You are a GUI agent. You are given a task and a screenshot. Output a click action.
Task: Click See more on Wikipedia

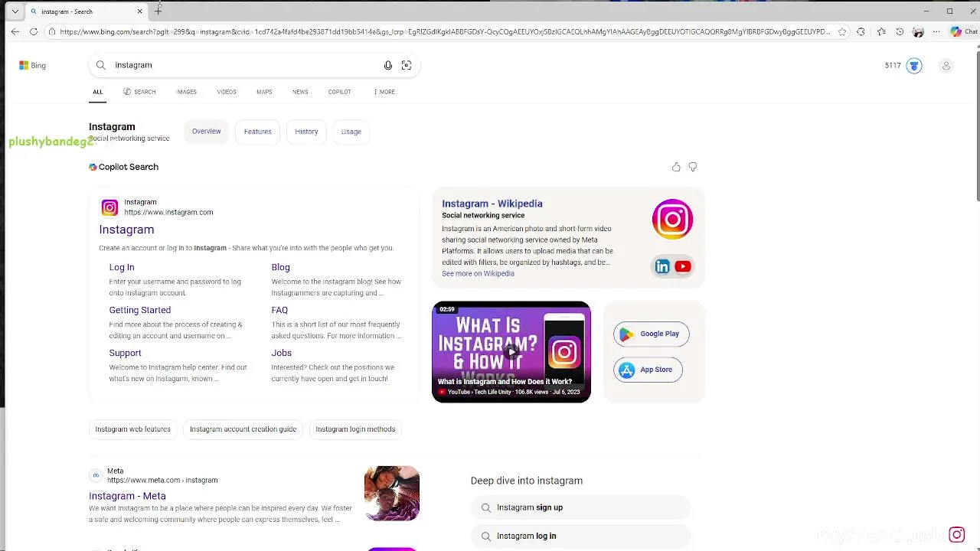pos(478,273)
